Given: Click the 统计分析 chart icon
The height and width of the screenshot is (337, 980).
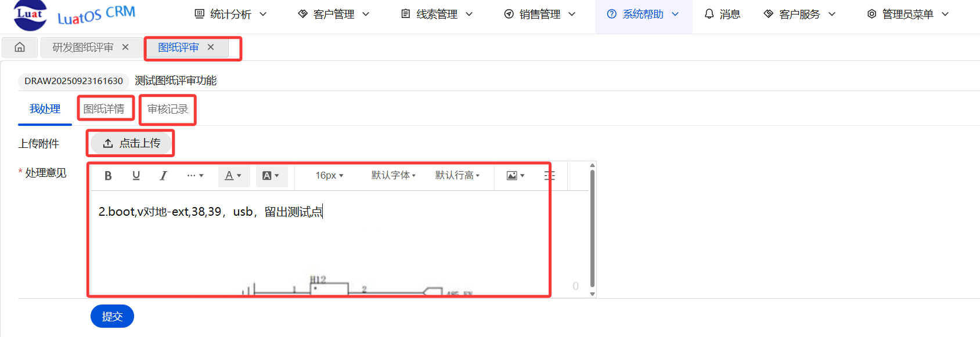Looking at the screenshot, I should 200,14.
